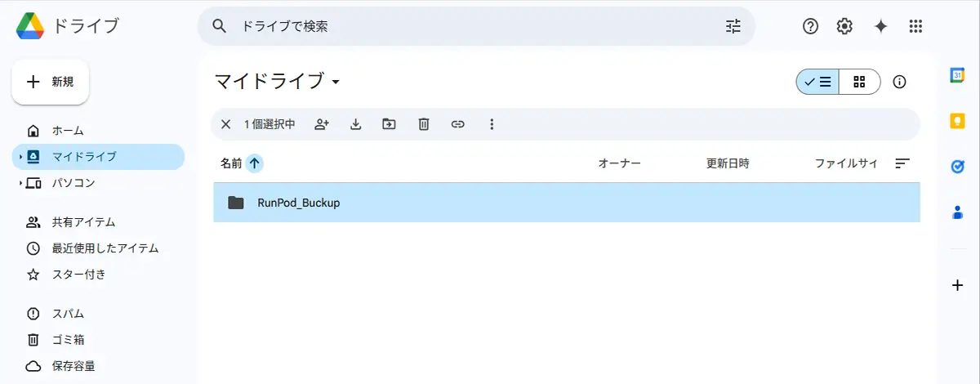980x384 pixels.
Task: Select RunPod_Buckup folder name
Action: point(298,203)
